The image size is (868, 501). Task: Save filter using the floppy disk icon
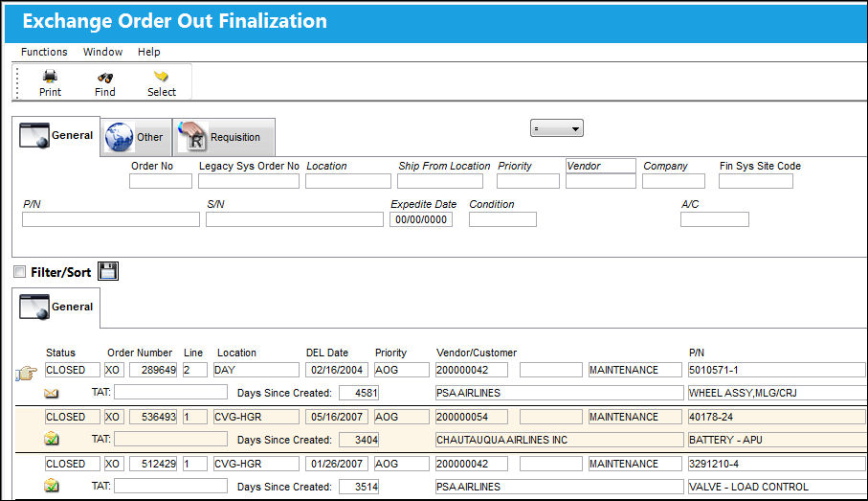point(108,271)
